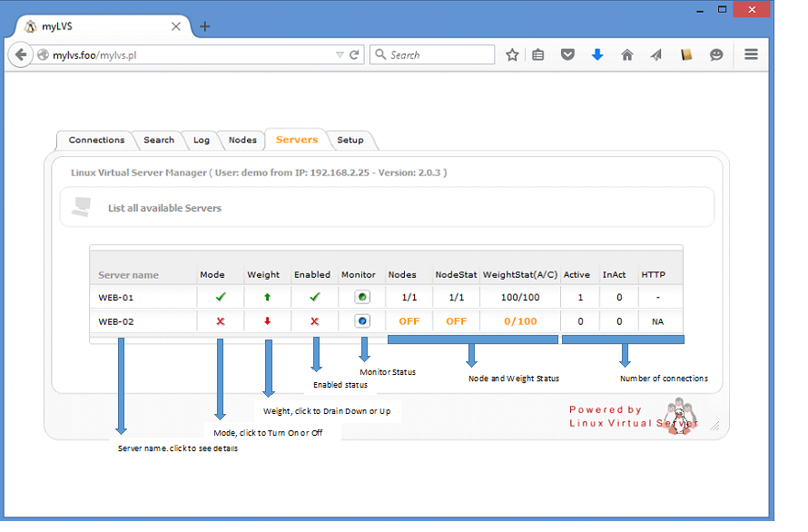Click the WEB-02 server name for details
Image resolution: width=808 pixels, height=532 pixels.
point(116,321)
